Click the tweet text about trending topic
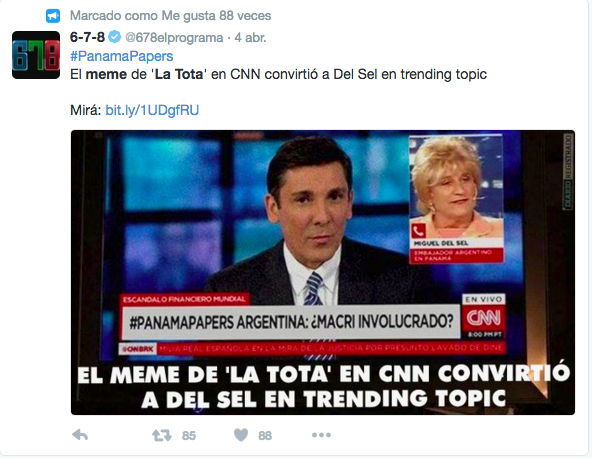 click(279, 74)
